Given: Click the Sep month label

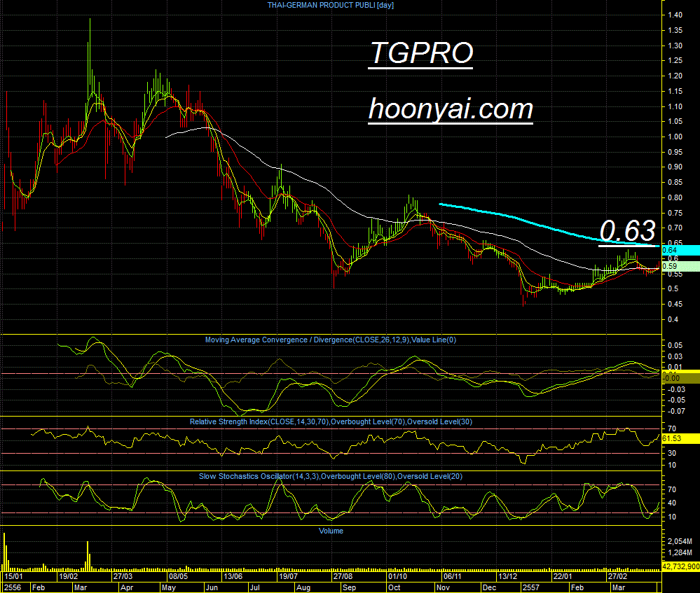Looking at the screenshot, I should (x=349, y=587).
